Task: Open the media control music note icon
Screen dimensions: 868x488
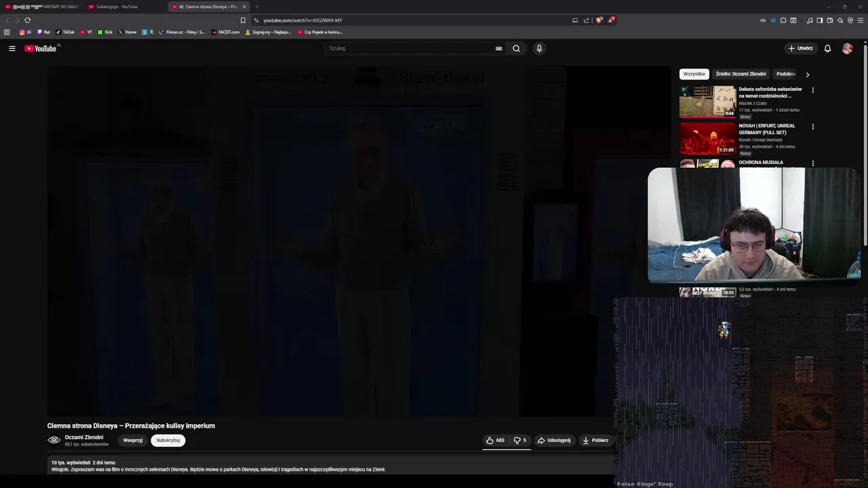Action: (809, 20)
